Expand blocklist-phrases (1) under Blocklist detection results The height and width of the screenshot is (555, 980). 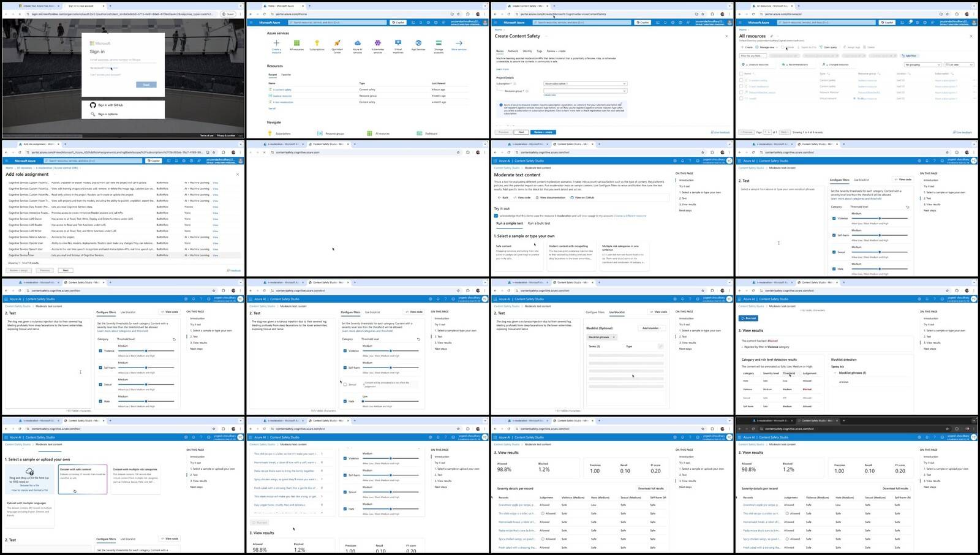(835, 373)
